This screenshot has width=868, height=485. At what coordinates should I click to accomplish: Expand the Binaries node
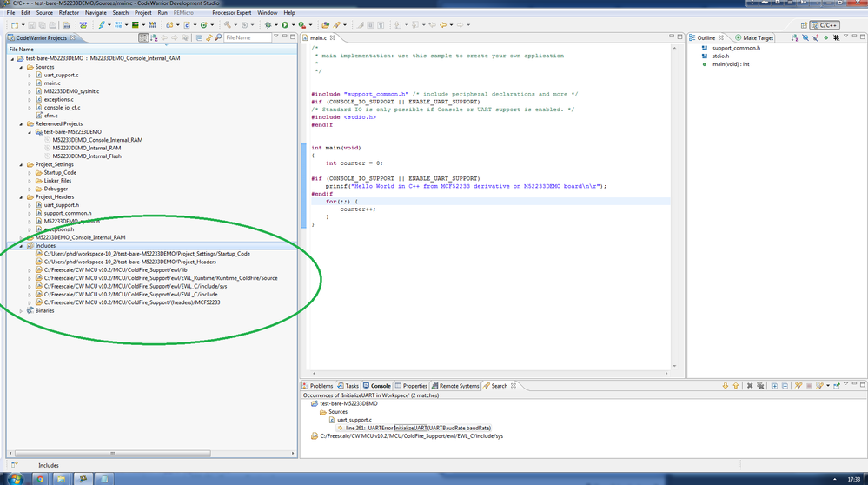pos(22,311)
